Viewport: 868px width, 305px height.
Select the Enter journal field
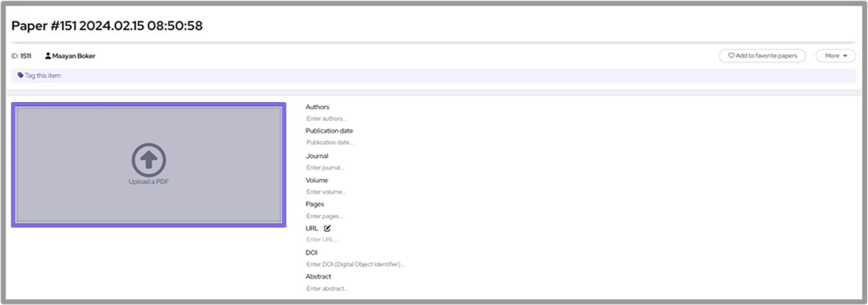(x=325, y=168)
